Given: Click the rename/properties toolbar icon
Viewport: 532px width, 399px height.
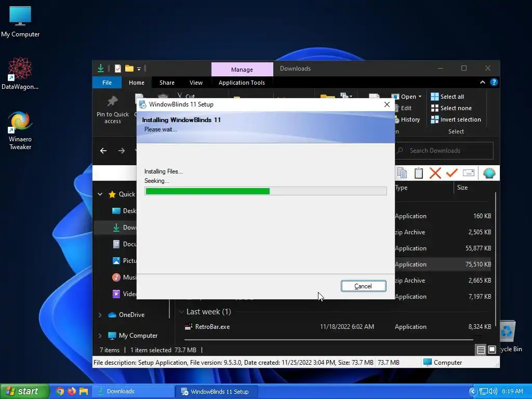Looking at the screenshot, I should pos(468,173).
